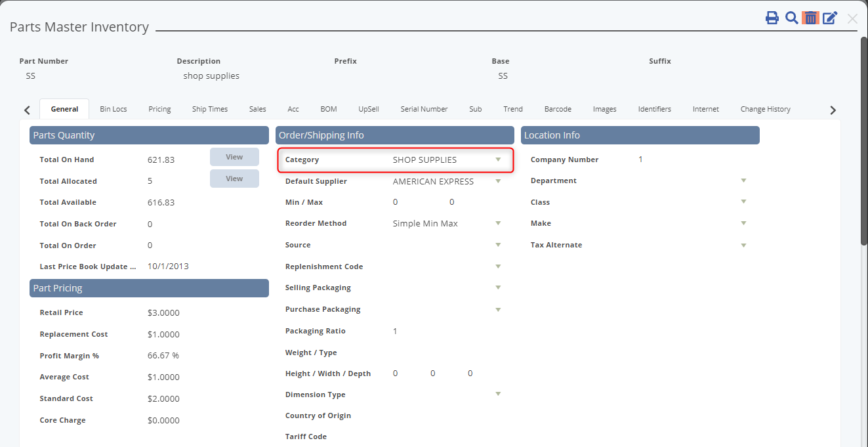Click the right tab-strip arrow
The height and width of the screenshot is (447, 868).
coord(833,110)
